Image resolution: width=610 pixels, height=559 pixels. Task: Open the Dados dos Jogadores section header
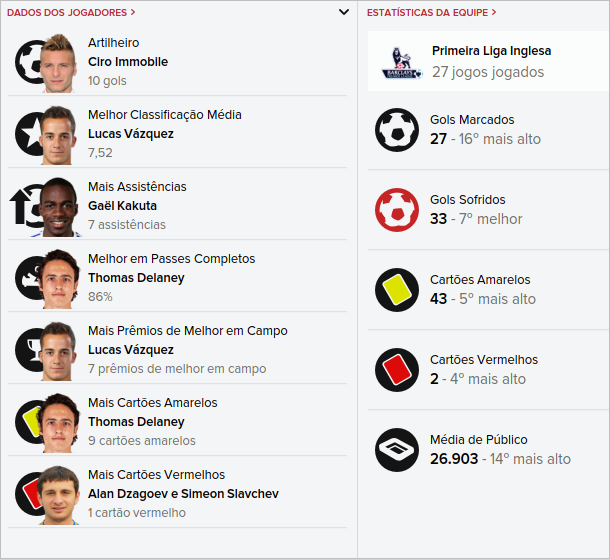[71, 12]
